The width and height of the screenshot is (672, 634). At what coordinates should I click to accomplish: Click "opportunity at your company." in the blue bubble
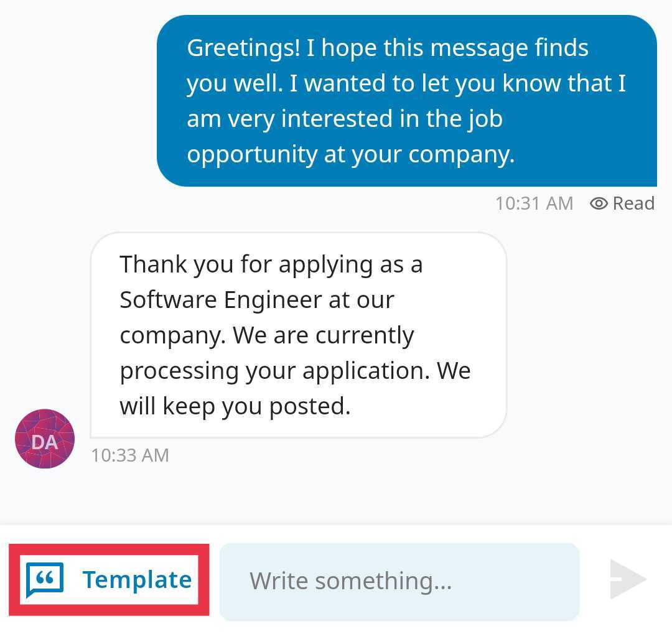[x=351, y=154]
